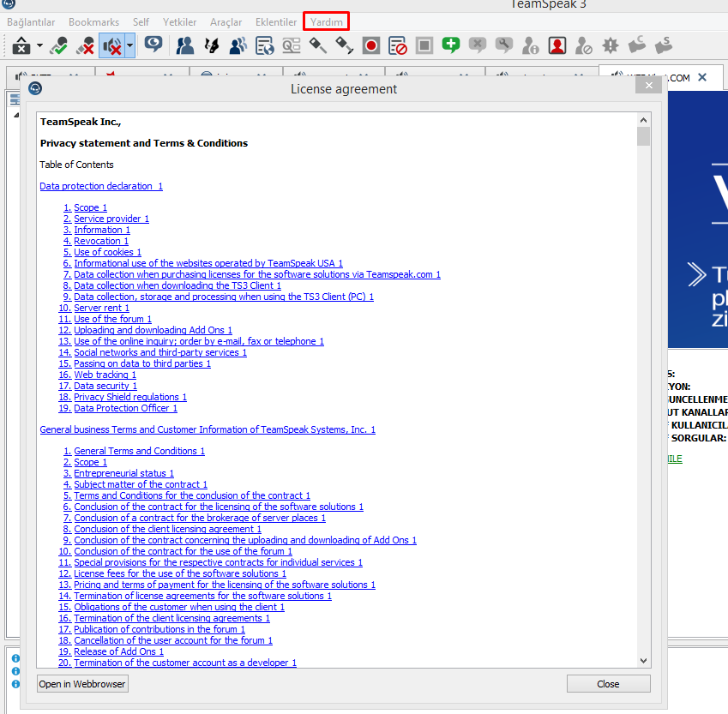Toggle away status briefcase icon

pyautogui.click(x=21, y=45)
